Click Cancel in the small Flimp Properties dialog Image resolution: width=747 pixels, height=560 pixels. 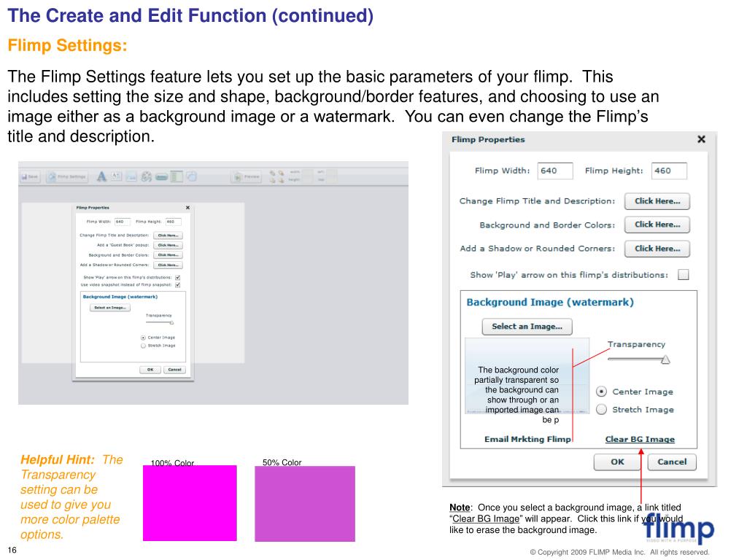(x=174, y=370)
